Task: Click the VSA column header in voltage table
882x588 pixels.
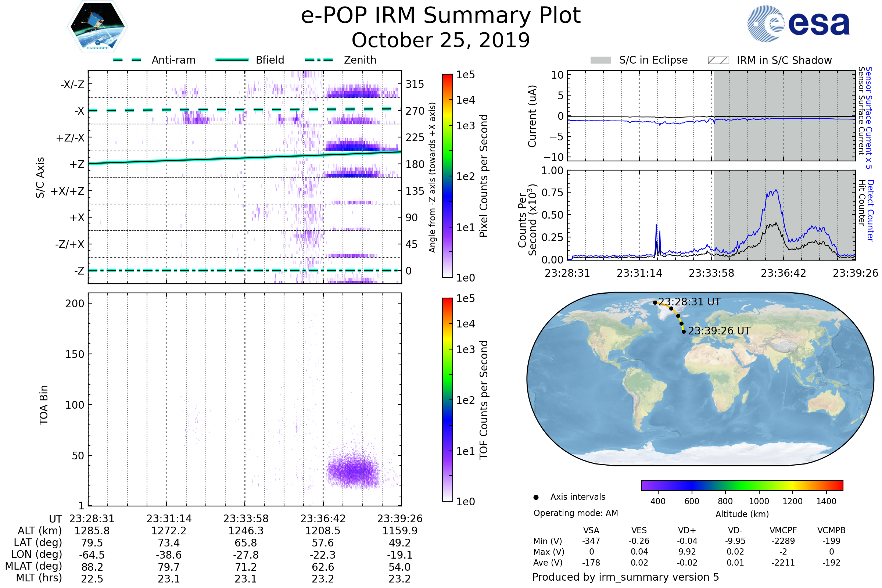Action: (591, 530)
